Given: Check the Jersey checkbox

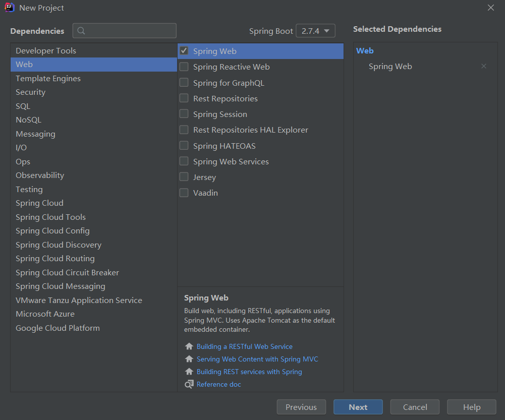Looking at the screenshot, I should [x=184, y=177].
